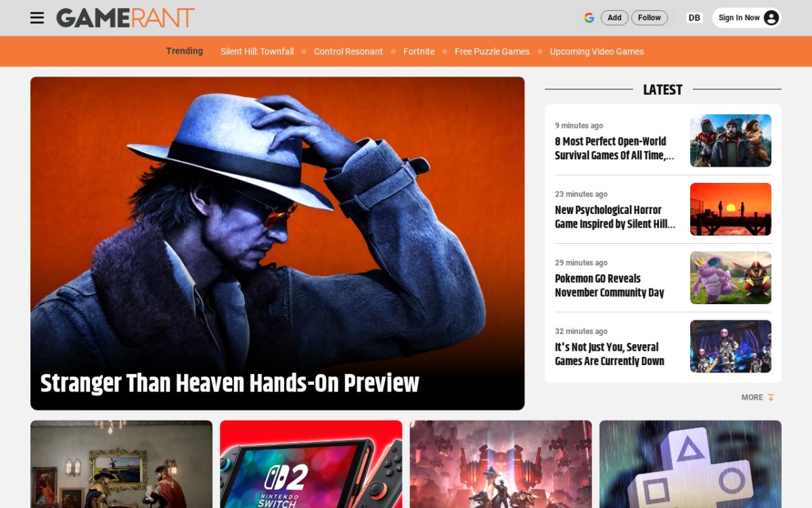Click the Follow button
This screenshot has height=508, width=812.
click(650, 18)
